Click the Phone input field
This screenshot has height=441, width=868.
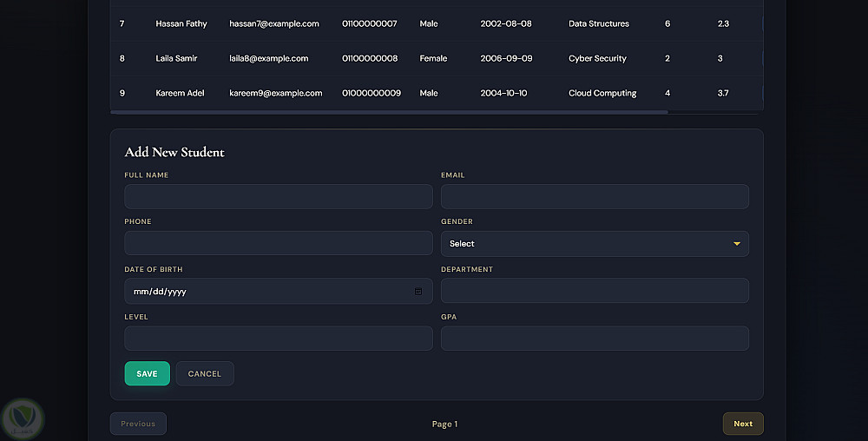279,243
